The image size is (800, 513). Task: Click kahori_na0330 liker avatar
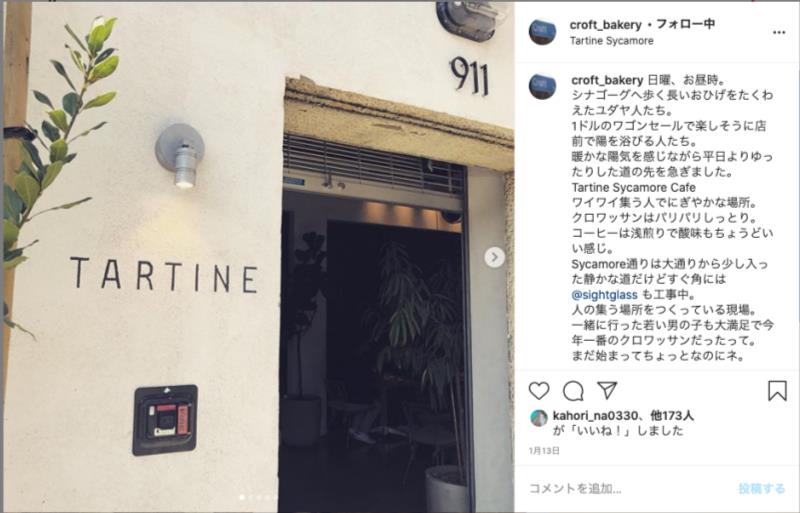(x=539, y=418)
